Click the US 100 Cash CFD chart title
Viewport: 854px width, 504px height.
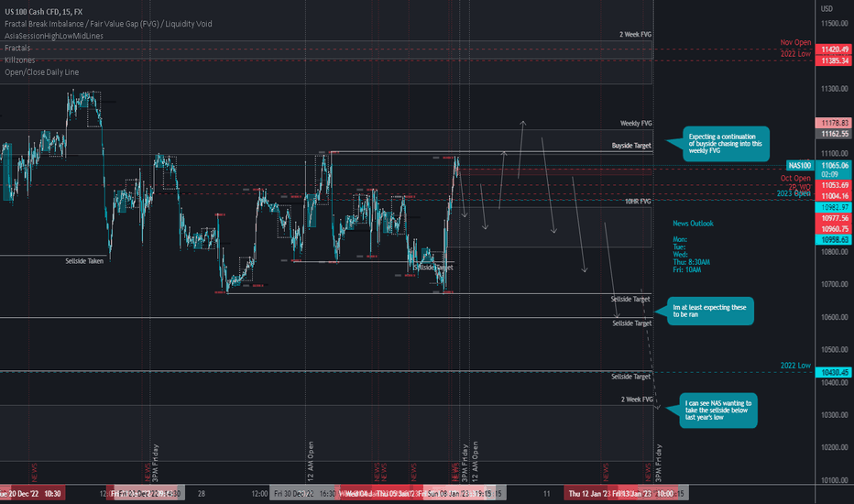coord(44,11)
